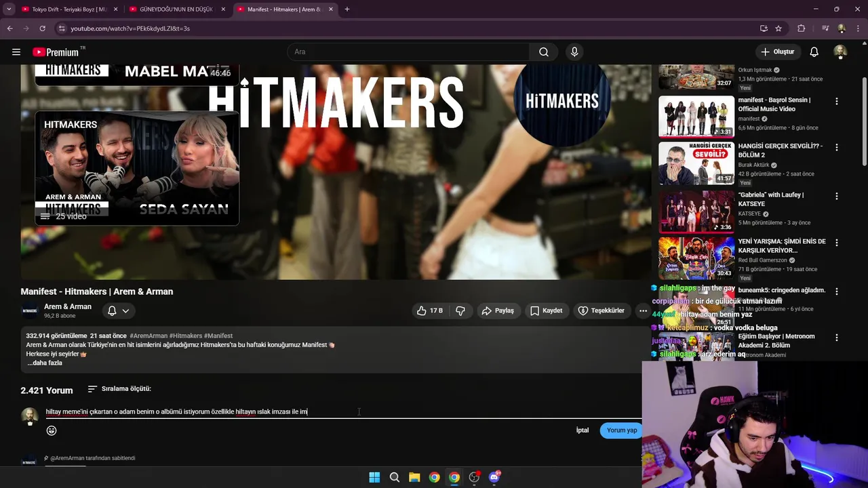Viewport: 868px width, 488px height.
Task: Open second Chrome icon on taskbar
Action: pyautogui.click(x=454, y=477)
